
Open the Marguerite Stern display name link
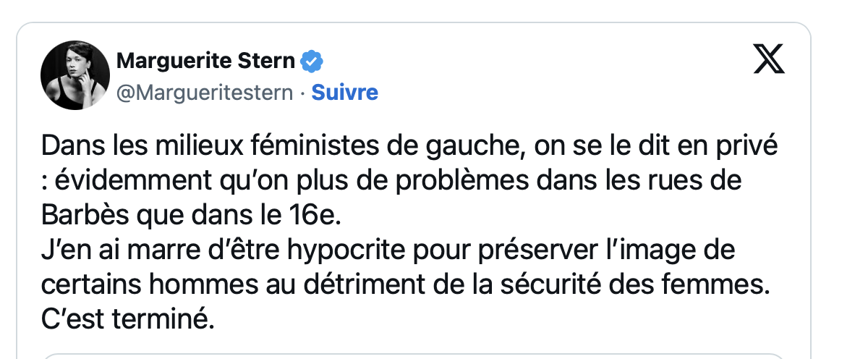[205, 62]
